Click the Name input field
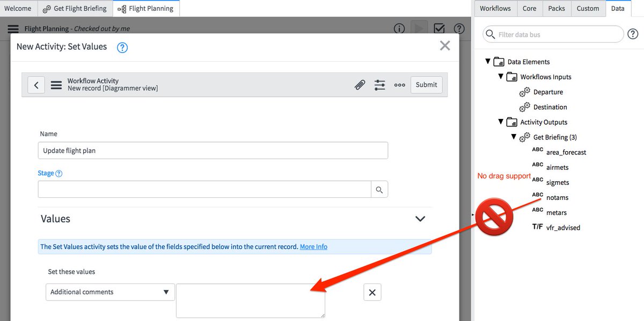644x321 pixels. [213, 151]
